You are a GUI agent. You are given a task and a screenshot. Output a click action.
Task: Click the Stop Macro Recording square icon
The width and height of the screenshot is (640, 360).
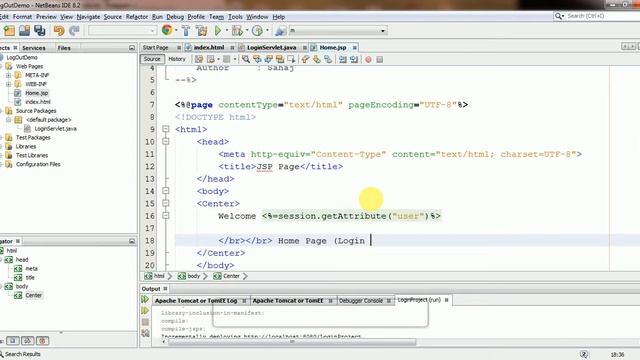click(x=380, y=60)
